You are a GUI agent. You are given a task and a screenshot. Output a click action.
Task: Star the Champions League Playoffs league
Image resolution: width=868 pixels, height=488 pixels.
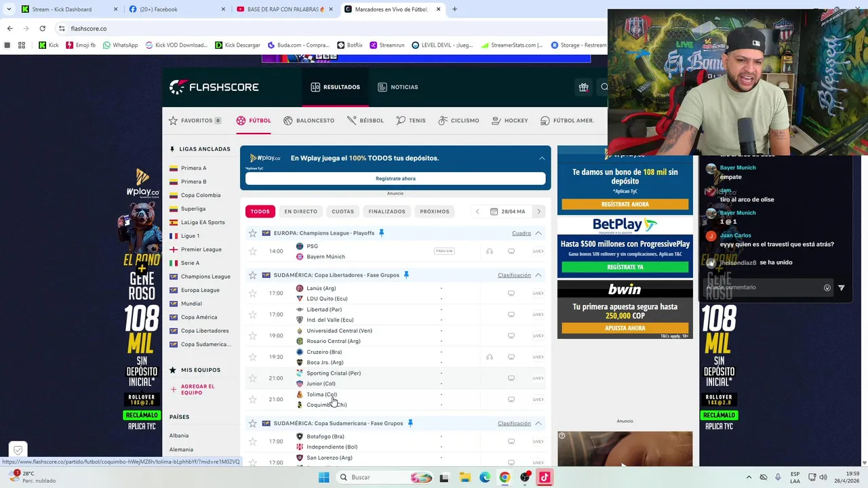pos(253,233)
